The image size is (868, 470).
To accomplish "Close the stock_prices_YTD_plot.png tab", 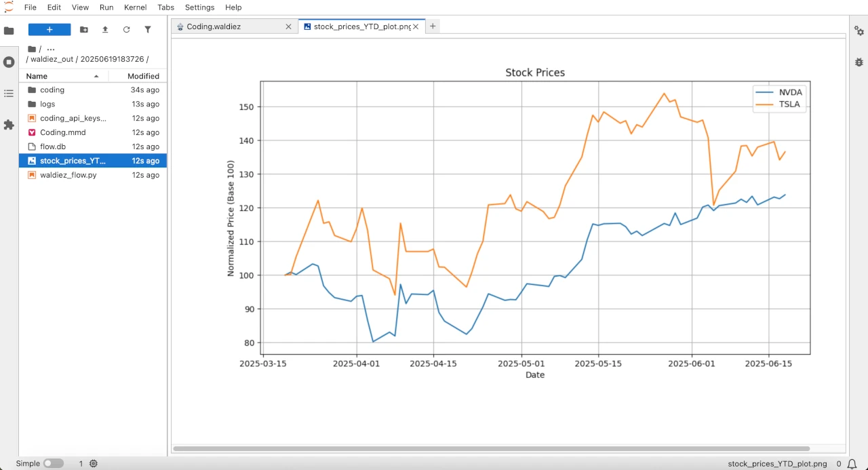I will pos(417,26).
